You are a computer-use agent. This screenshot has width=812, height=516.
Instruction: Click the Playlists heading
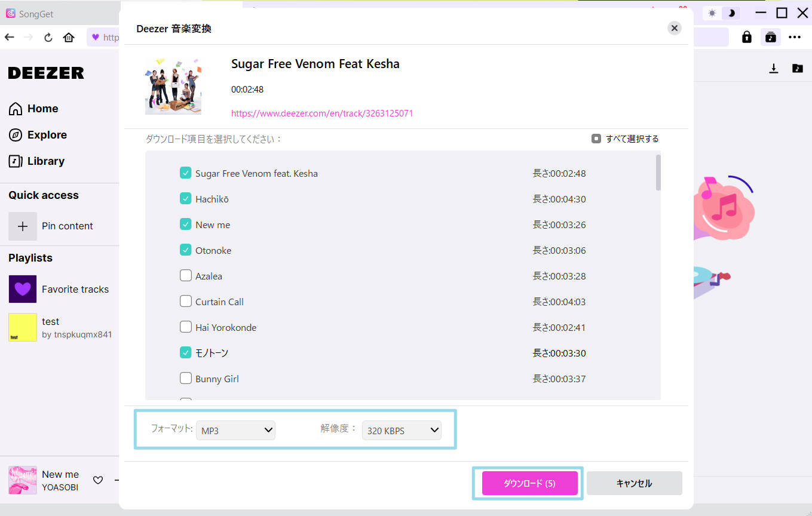30,258
